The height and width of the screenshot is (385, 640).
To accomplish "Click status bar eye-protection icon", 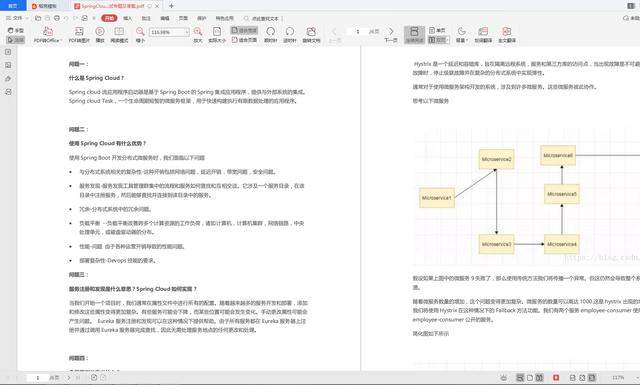I will (x=503, y=378).
